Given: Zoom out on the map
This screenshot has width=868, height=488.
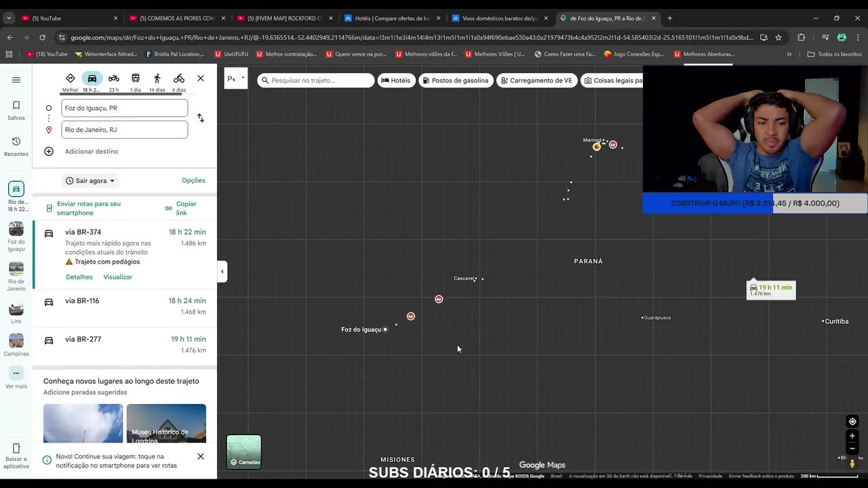Looking at the screenshot, I should (852, 448).
